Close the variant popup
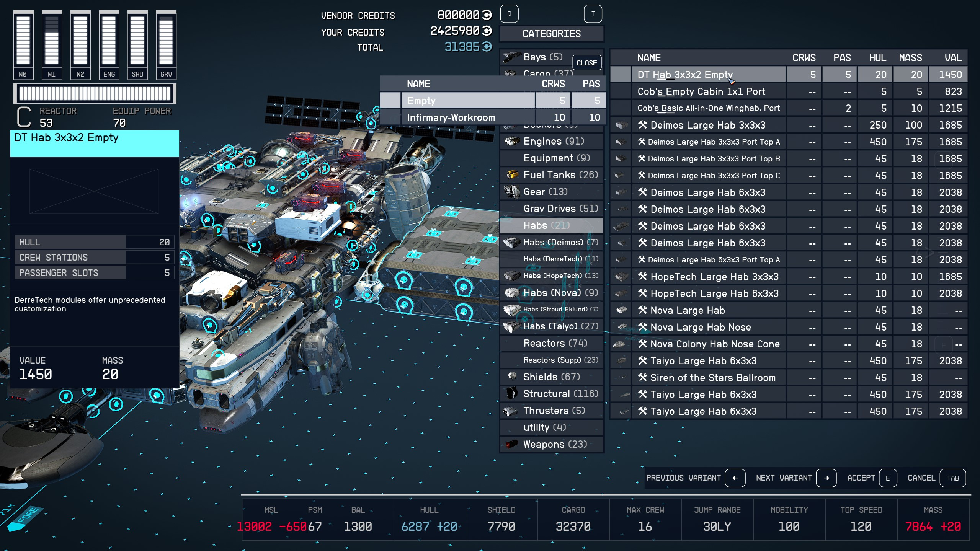The width and height of the screenshot is (980, 551). [586, 63]
